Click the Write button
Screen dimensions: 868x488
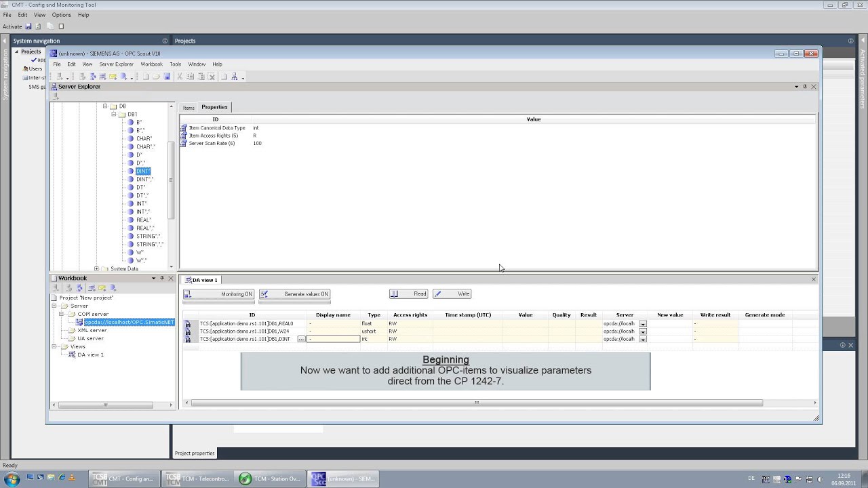452,294
